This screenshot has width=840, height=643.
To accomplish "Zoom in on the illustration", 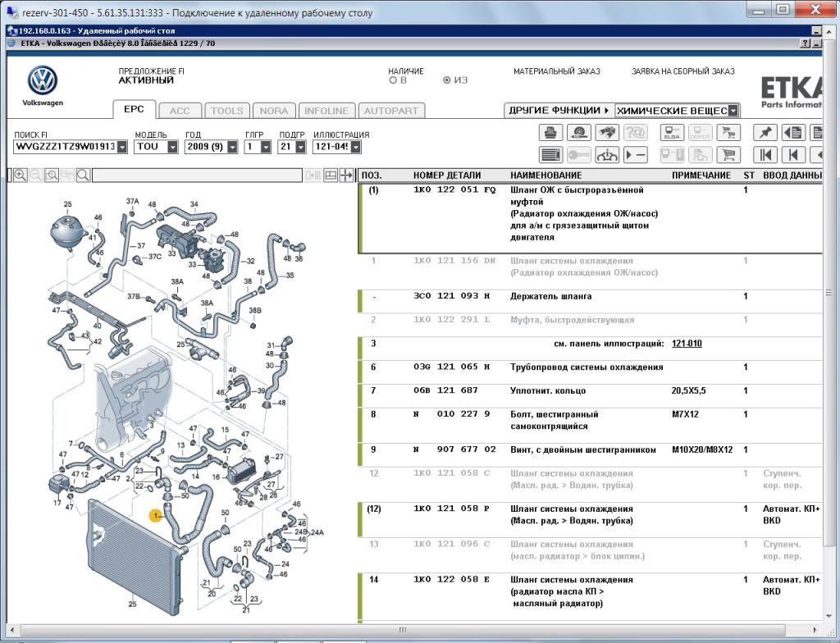I will pos(21,176).
